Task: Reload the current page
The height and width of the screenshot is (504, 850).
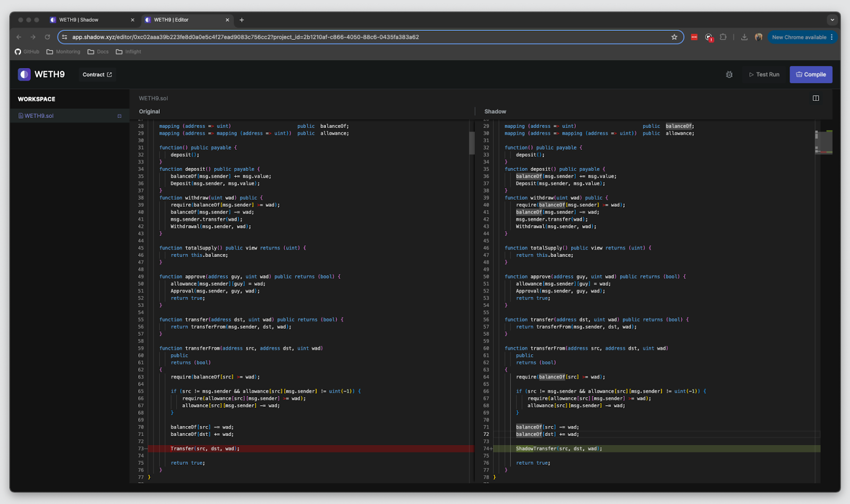Action: (x=47, y=37)
